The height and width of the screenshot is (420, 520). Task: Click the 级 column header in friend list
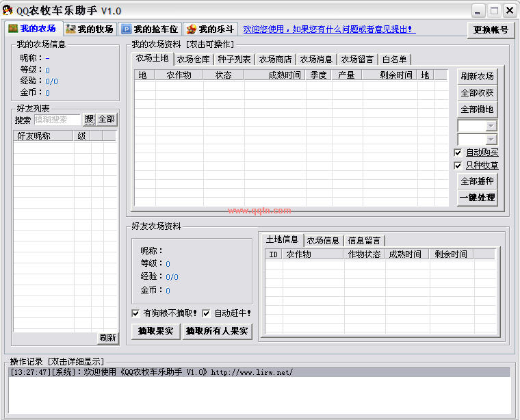click(81, 136)
